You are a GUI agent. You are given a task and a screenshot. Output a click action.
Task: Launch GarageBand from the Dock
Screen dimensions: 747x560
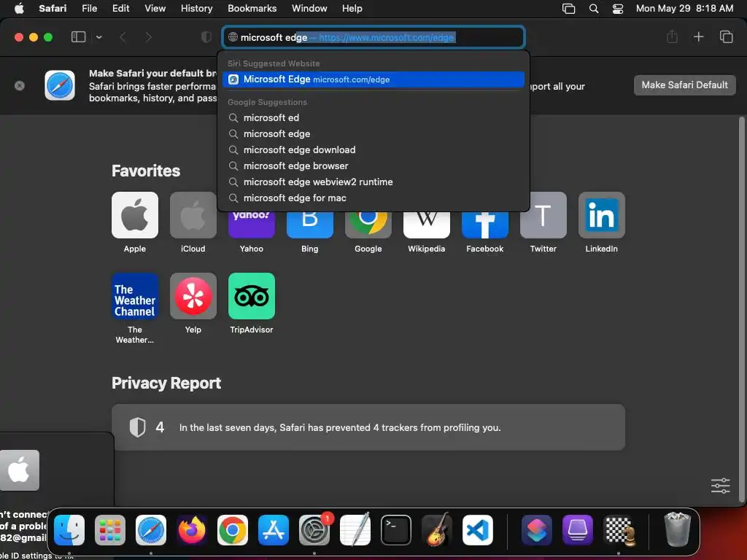tap(436, 530)
